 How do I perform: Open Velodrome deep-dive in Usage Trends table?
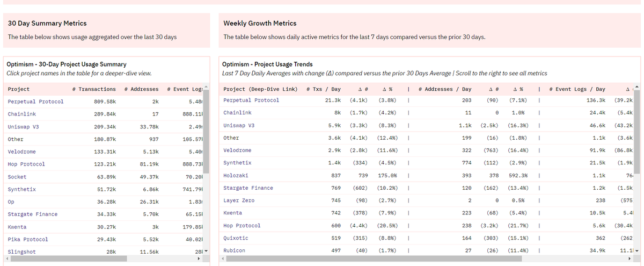(x=237, y=150)
